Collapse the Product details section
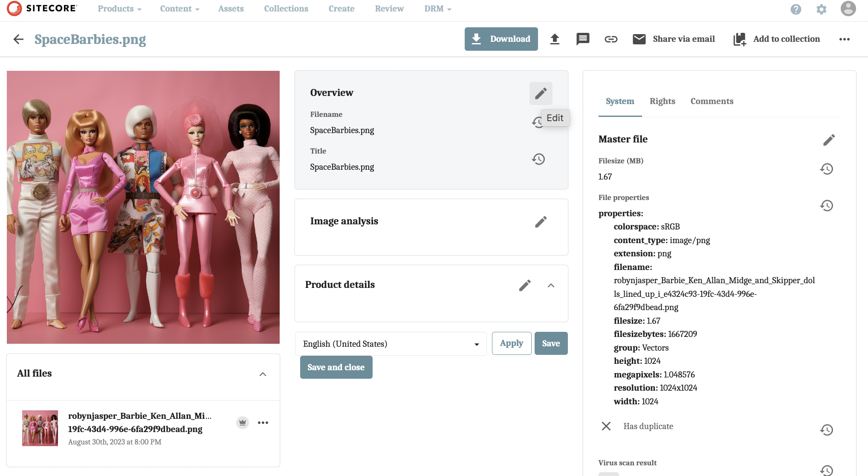Screen dimensions: 868x476 point(551,285)
